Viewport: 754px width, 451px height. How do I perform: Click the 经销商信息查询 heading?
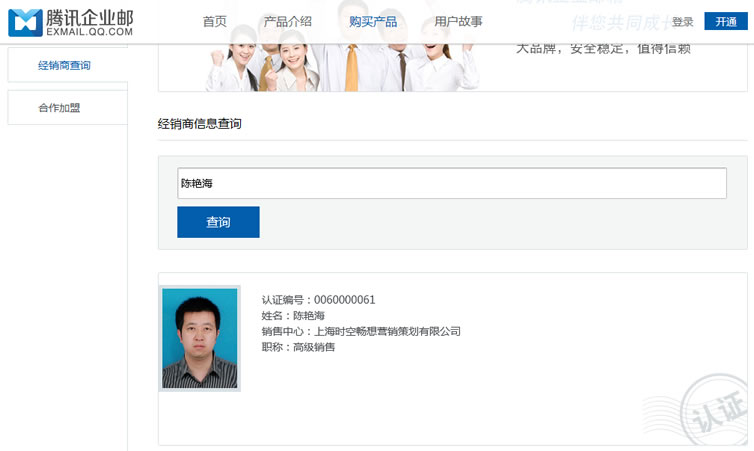200,124
